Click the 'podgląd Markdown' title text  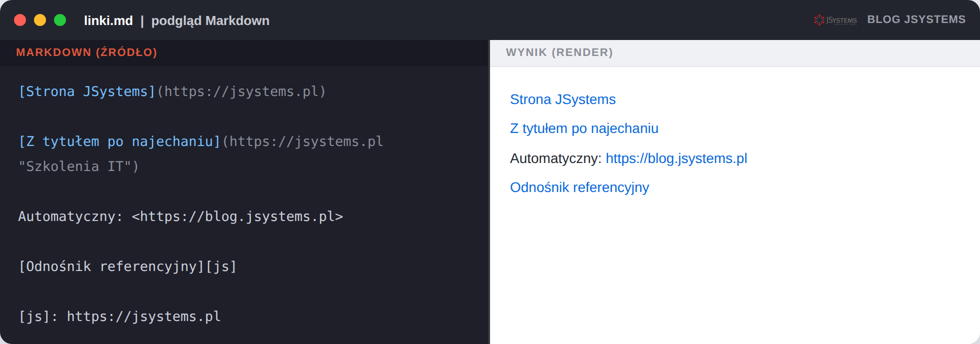point(210,20)
